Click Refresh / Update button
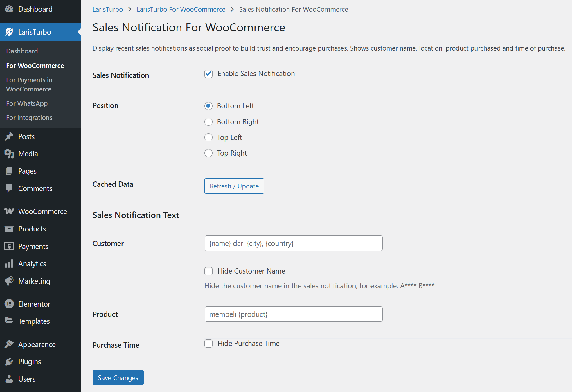 234,186
